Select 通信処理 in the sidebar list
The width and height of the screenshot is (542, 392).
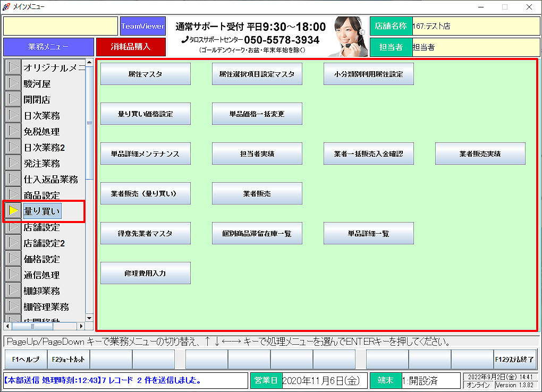click(41, 275)
